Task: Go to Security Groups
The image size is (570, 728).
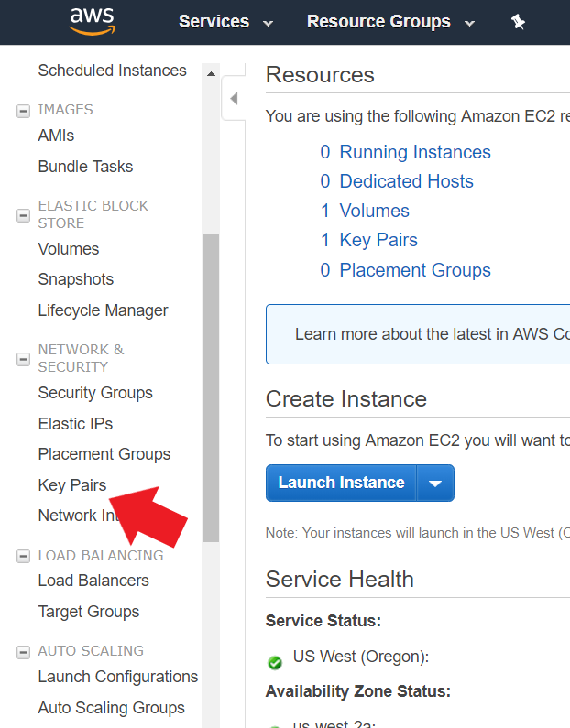Action: point(95,393)
